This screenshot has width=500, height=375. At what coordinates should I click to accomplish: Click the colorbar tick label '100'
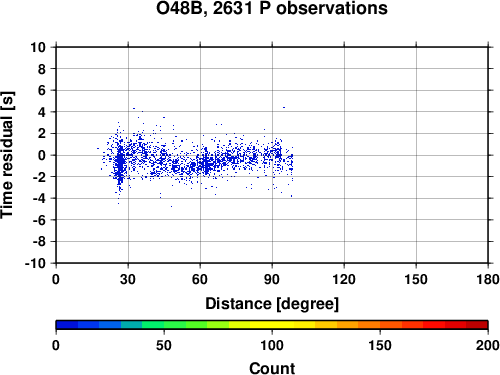coord(272,345)
